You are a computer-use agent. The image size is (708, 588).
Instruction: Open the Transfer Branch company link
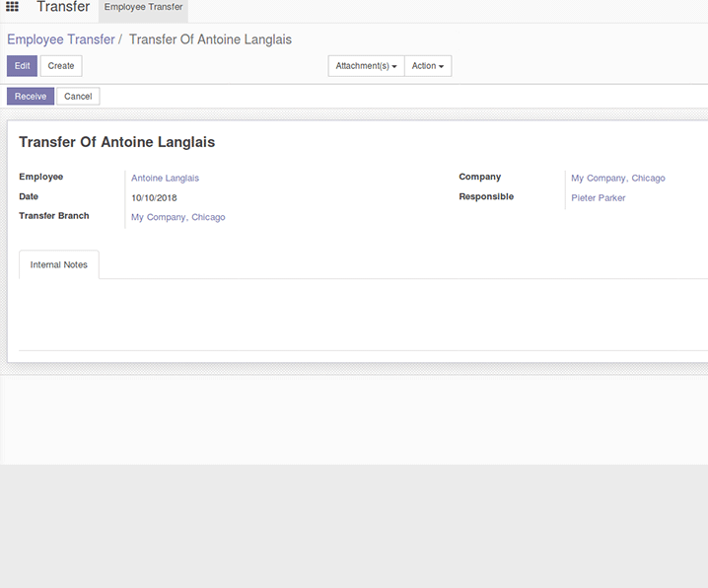coord(177,217)
